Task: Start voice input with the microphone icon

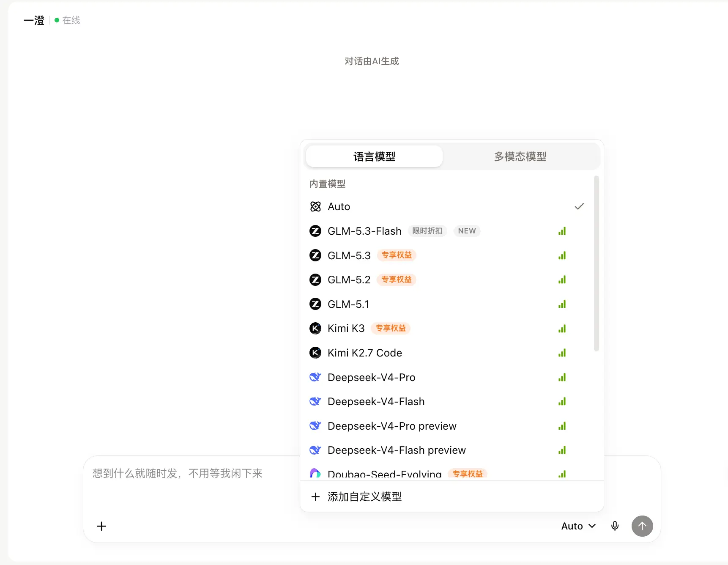Action: (615, 526)
